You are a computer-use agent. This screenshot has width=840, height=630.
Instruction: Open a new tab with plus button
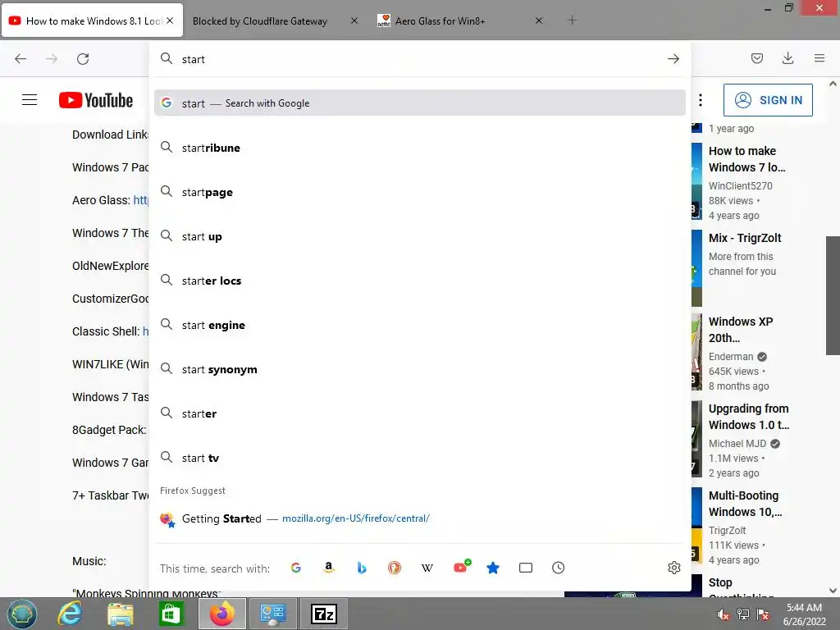point(572,21)
